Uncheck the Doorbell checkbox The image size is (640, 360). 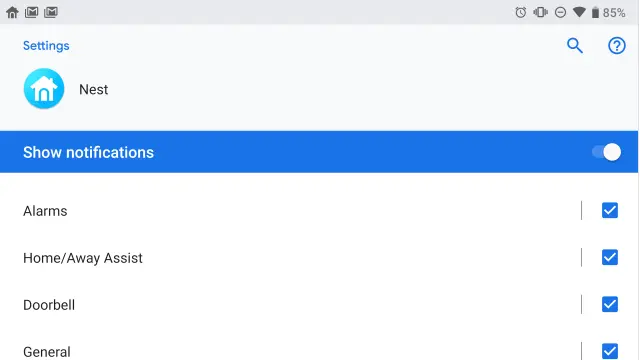point(610,304)
